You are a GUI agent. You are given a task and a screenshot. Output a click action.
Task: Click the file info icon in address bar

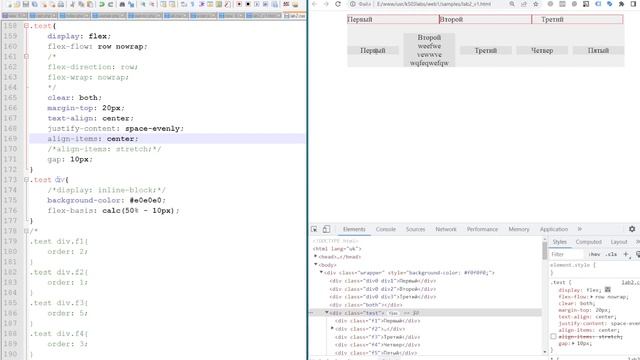[x=352, y=4]
